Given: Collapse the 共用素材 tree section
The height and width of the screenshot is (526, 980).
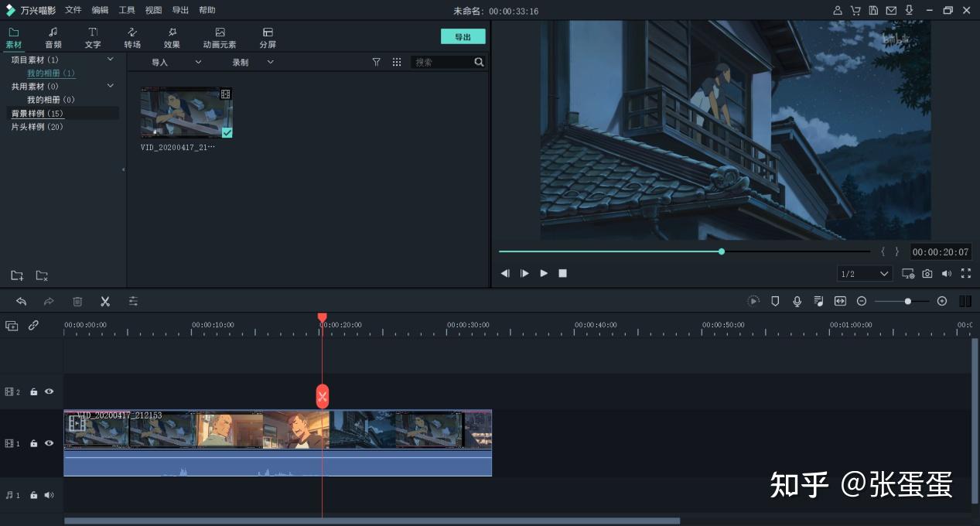Looking at the screenshot, I should pyautogui.click(x=110, y=86).
